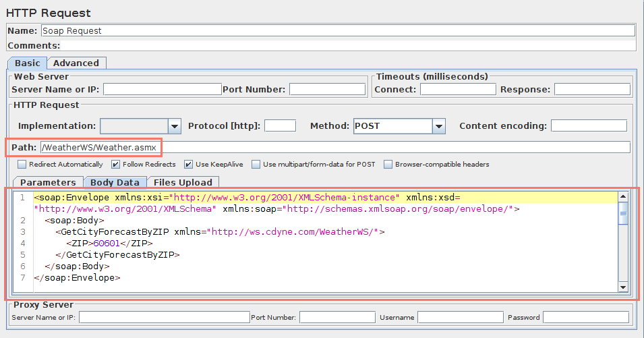644x338 pixels.
Task: Switch to the Advanced tab
Action: click(x=76, y=63)
